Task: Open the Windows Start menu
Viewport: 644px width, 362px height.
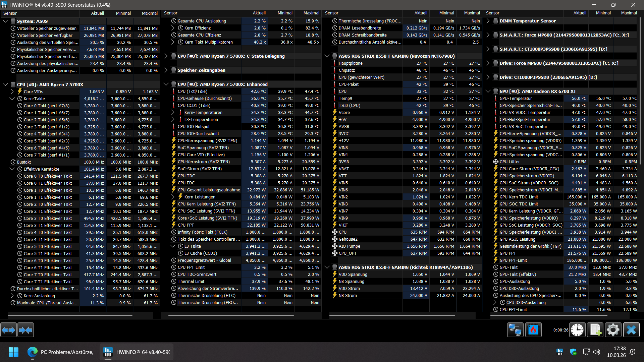Action: pyautogui.click(x=13, y=352)
